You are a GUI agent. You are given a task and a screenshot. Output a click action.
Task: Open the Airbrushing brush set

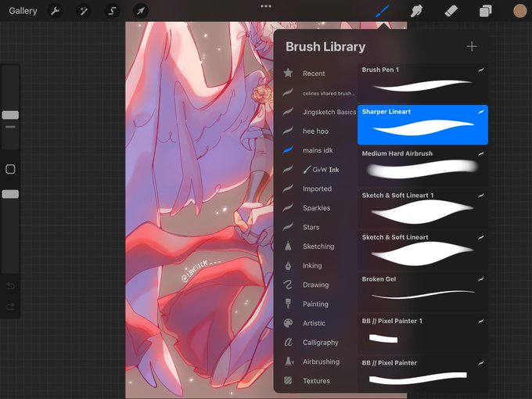point(320,361)
